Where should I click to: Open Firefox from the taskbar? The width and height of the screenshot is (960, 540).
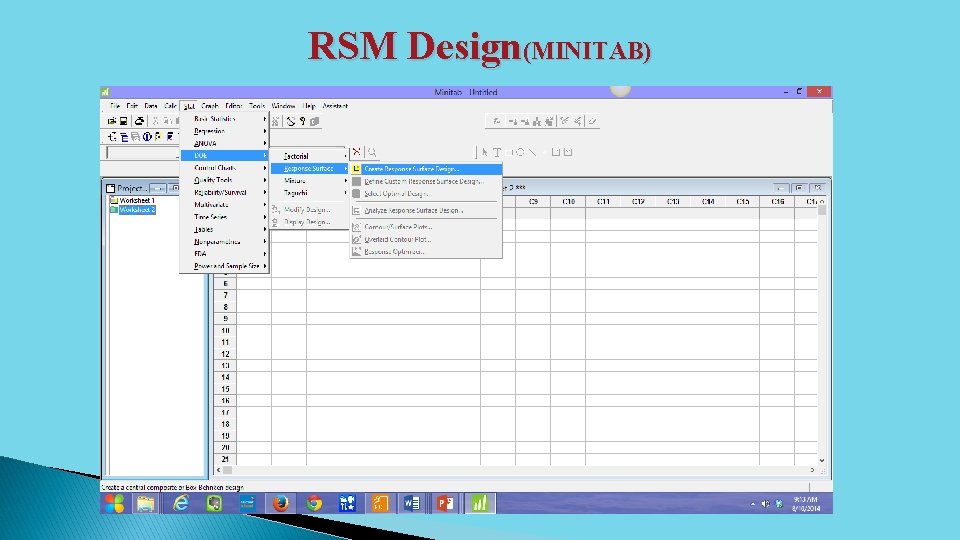tap(280, 503)
